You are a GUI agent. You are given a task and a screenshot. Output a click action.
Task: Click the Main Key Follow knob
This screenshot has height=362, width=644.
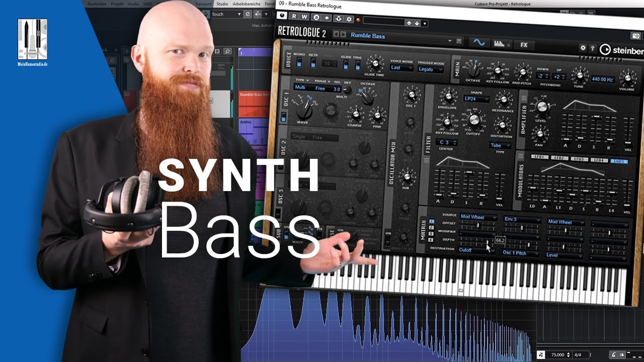[498, 71]
